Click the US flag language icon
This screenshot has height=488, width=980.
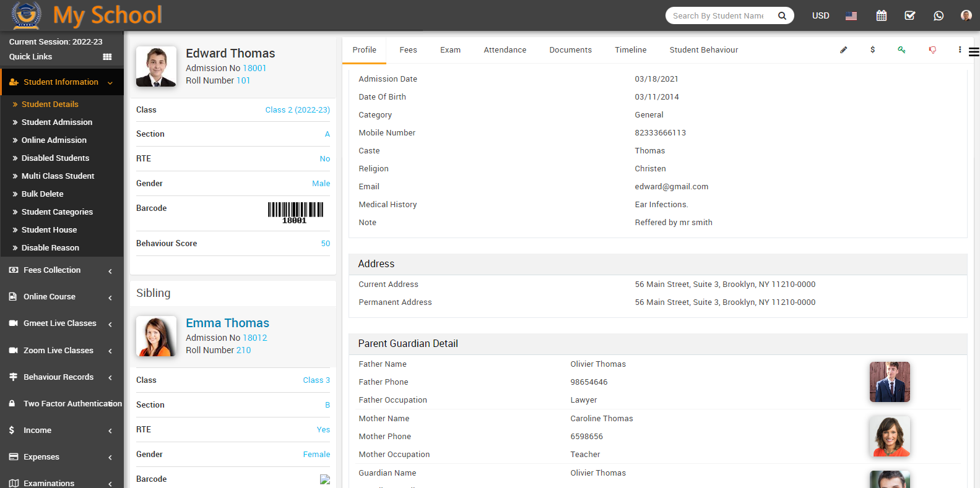[851, 15]
